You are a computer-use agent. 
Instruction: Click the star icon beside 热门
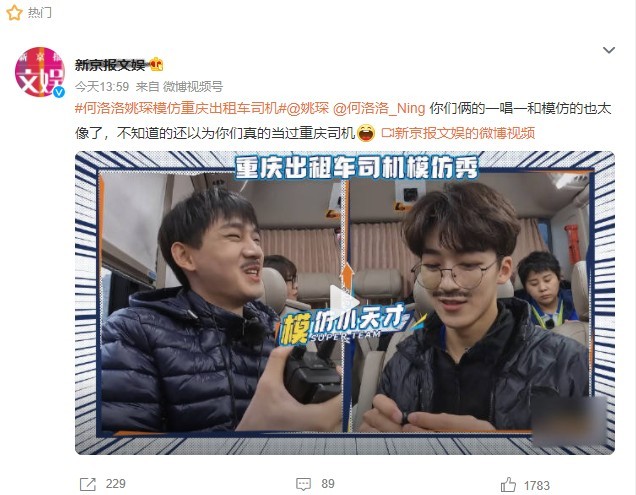pyautogui.click(x=14, y=13)
